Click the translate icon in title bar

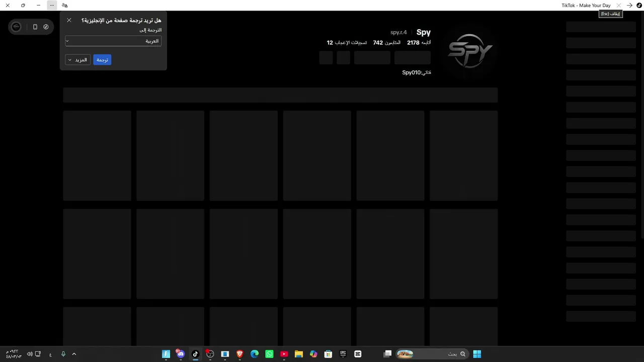tap(65, 5)
